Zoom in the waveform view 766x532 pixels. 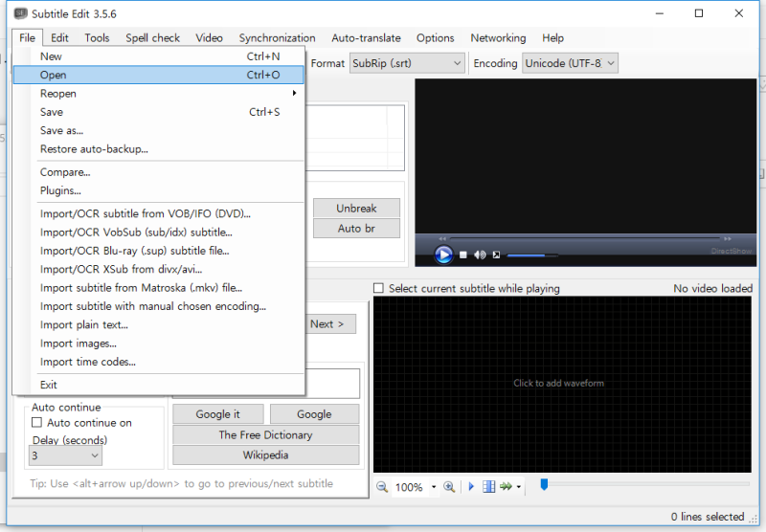(449, 487)
